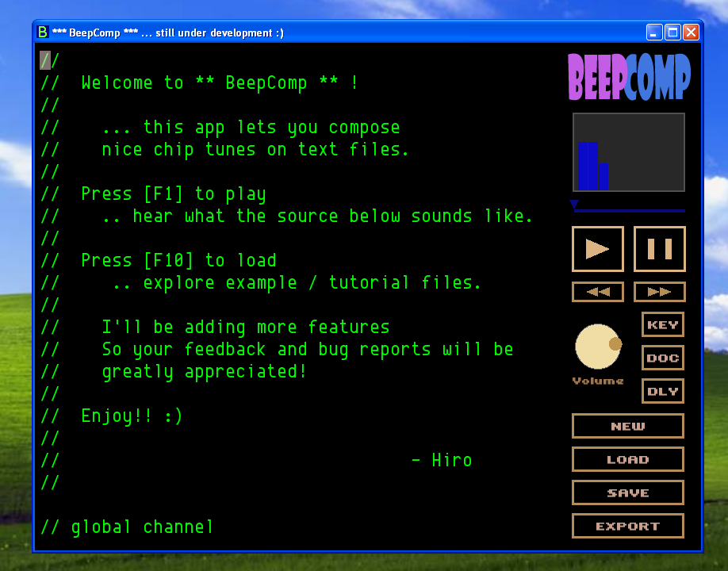Click the playback progress track bar
The height and width of the screenshot is (571, 728).
(x=629, y=211)
